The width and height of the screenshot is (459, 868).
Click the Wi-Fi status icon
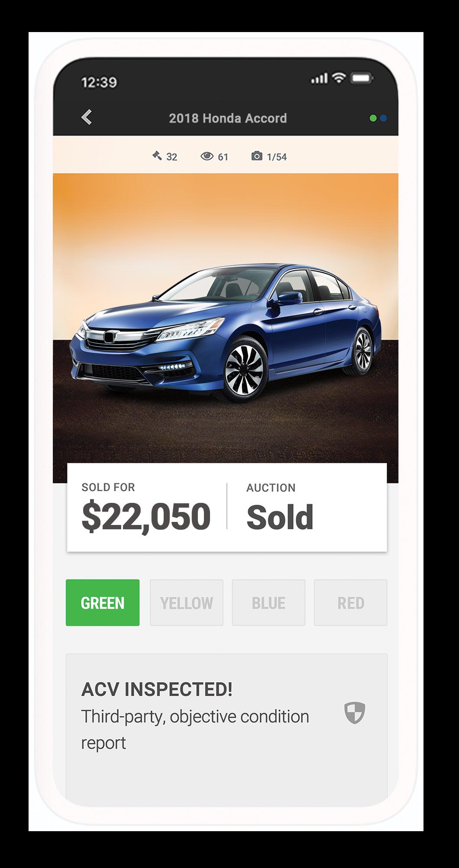click(x=339, y=78)
